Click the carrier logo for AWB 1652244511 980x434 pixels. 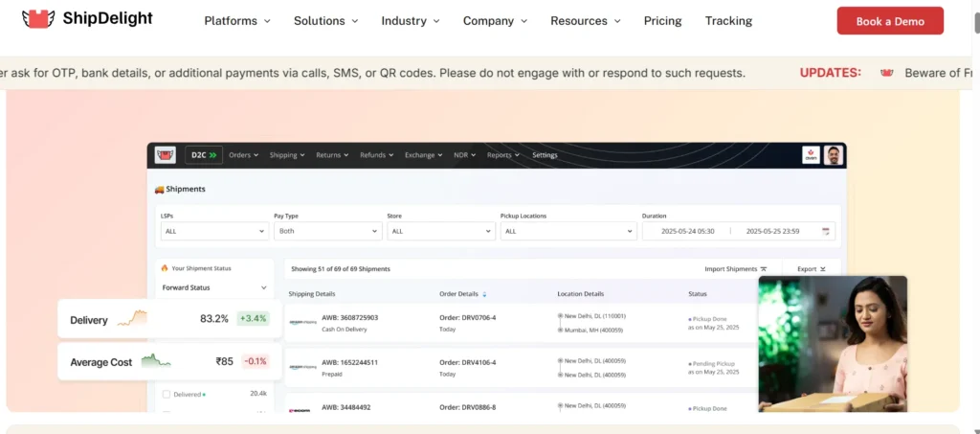coord(302,367)
